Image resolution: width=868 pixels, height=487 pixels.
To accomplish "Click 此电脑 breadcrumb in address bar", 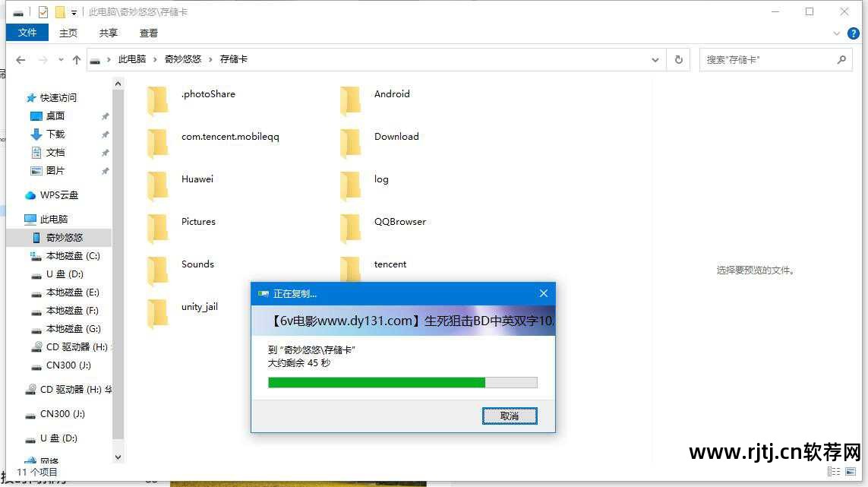I will tap(131, 59).
